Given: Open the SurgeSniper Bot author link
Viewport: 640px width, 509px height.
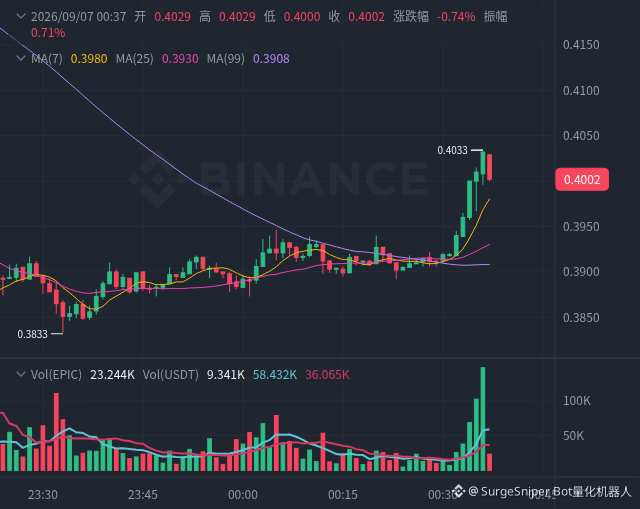Looking at the screenshot, I should pos(550,491).
